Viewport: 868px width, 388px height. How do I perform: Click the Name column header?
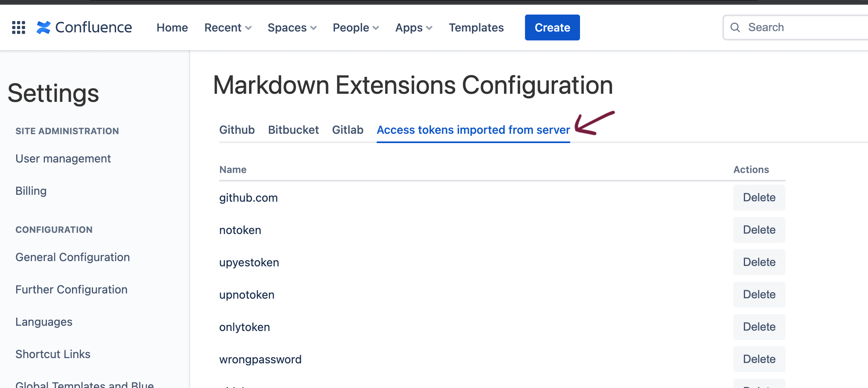pos(233,170)
